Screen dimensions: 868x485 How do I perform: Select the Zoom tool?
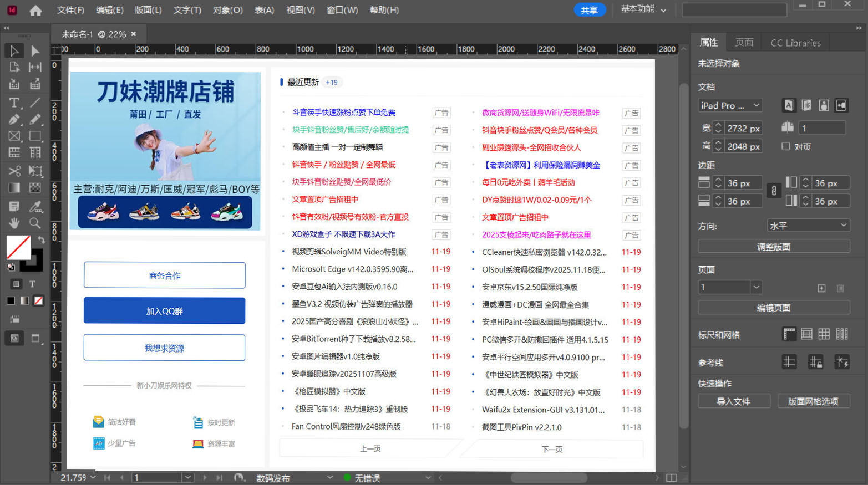35,223
